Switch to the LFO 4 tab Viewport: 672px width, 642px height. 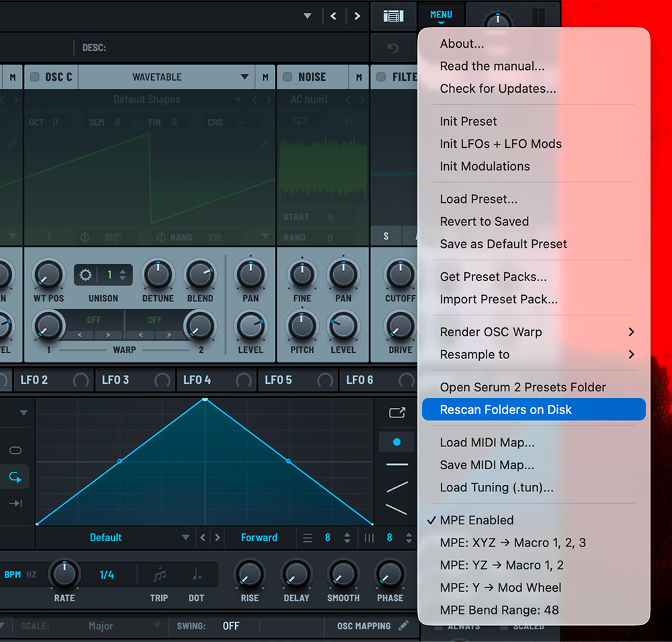pos(216,380)
